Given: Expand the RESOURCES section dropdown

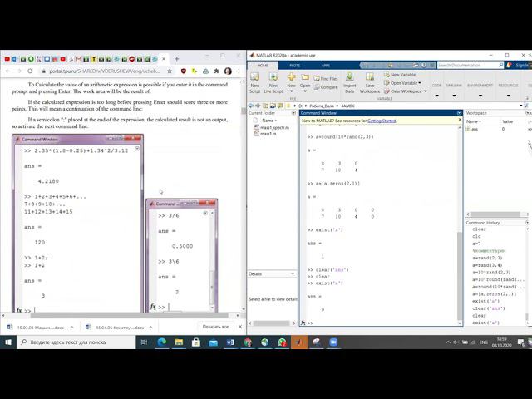Looking at the screenshot, I should 509,96.
